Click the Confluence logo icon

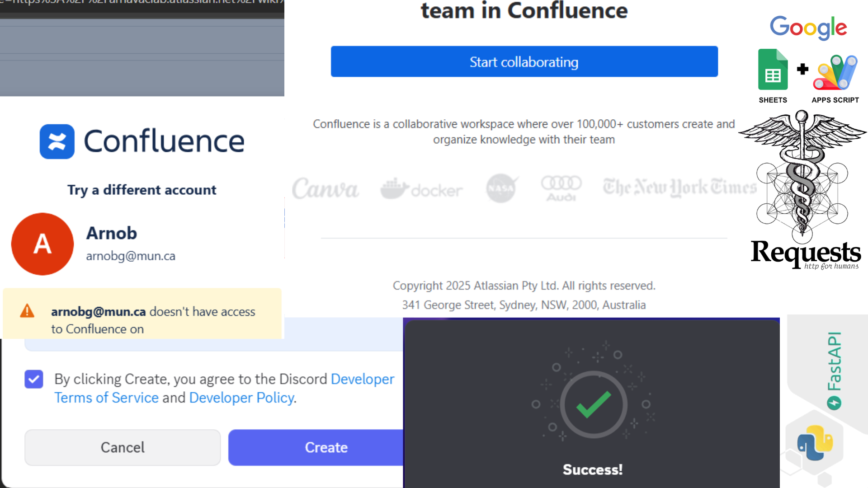tap(57, 141)
